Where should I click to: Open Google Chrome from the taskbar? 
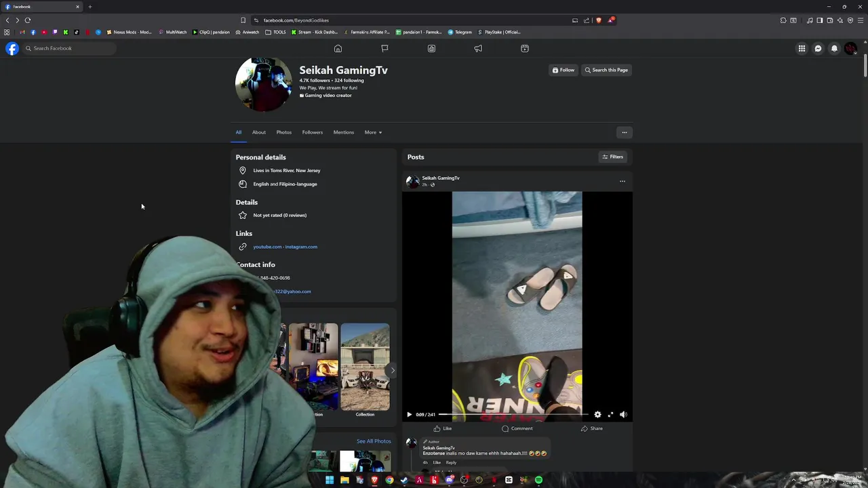389,480
